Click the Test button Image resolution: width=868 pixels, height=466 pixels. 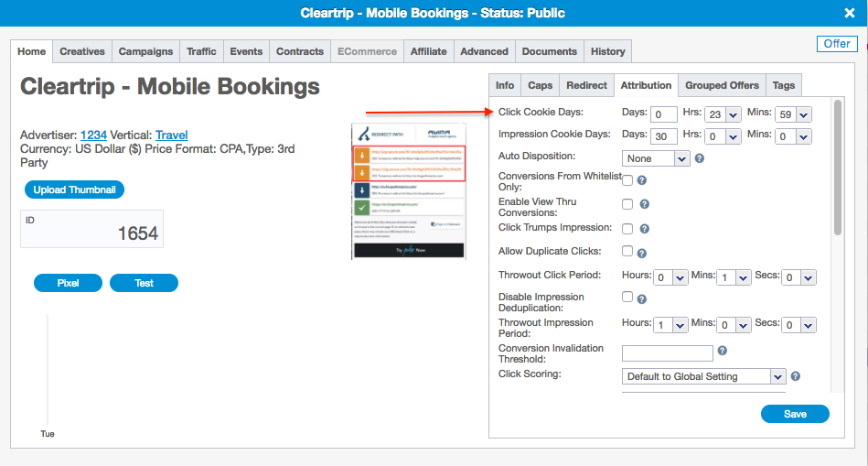[144, 283]
